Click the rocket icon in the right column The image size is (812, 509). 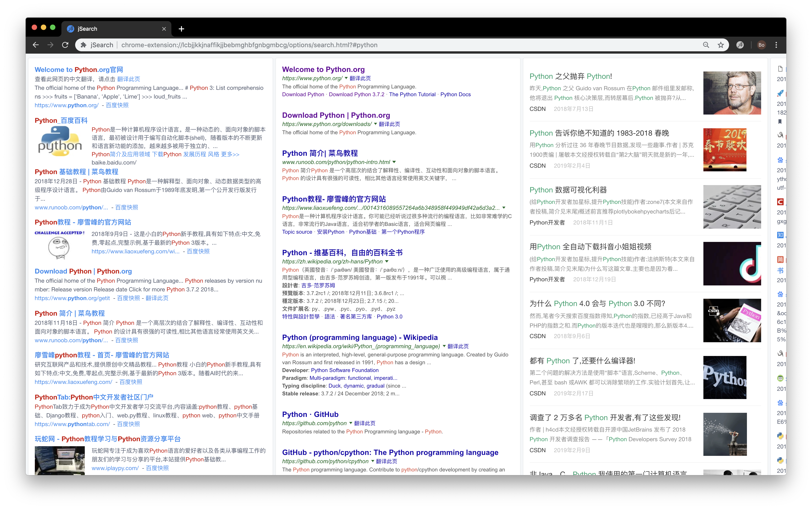[780, 93]
